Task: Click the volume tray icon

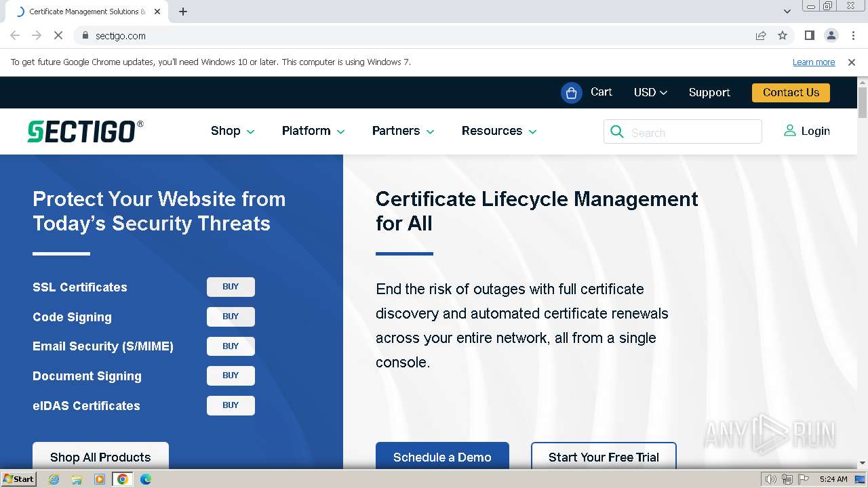Action: 771,479
